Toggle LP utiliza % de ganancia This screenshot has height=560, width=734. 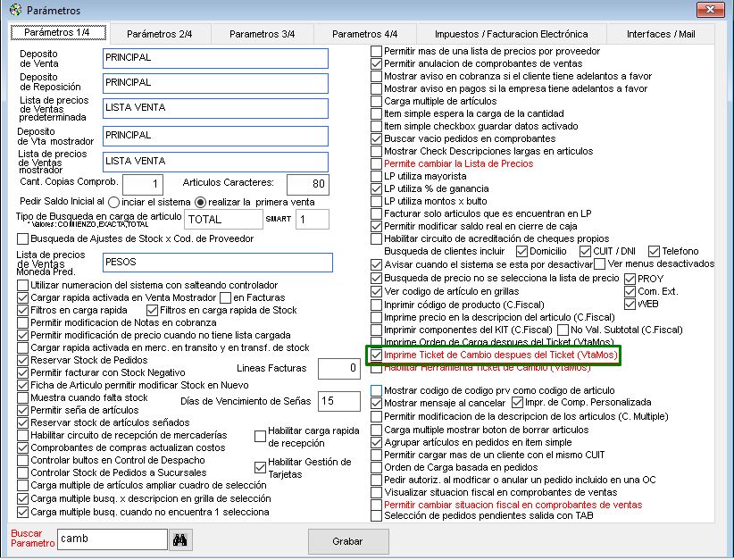point(377,189)
